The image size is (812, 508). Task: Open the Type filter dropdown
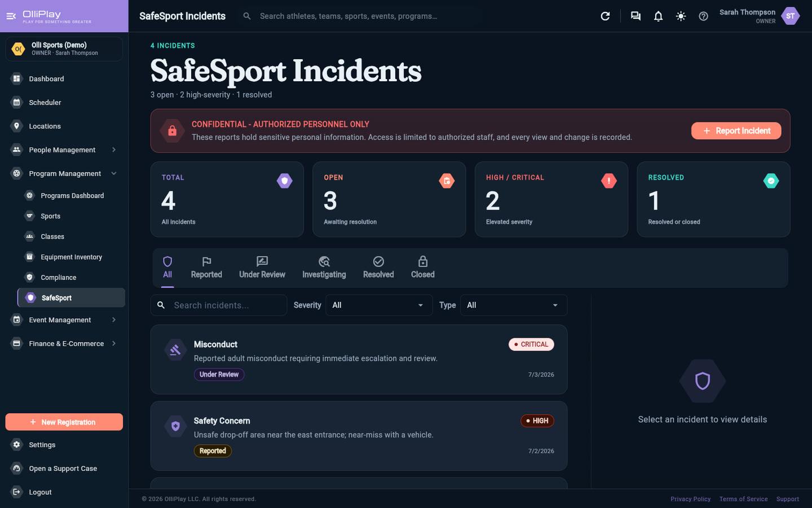coord(514,305)
